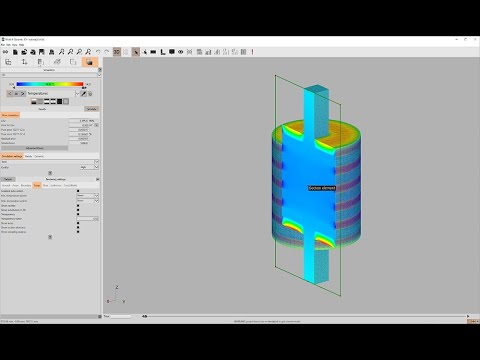Image resolution: width=480 pixels, height=360 pixels.
Task: Click the Default button
Action: (8, 179)
